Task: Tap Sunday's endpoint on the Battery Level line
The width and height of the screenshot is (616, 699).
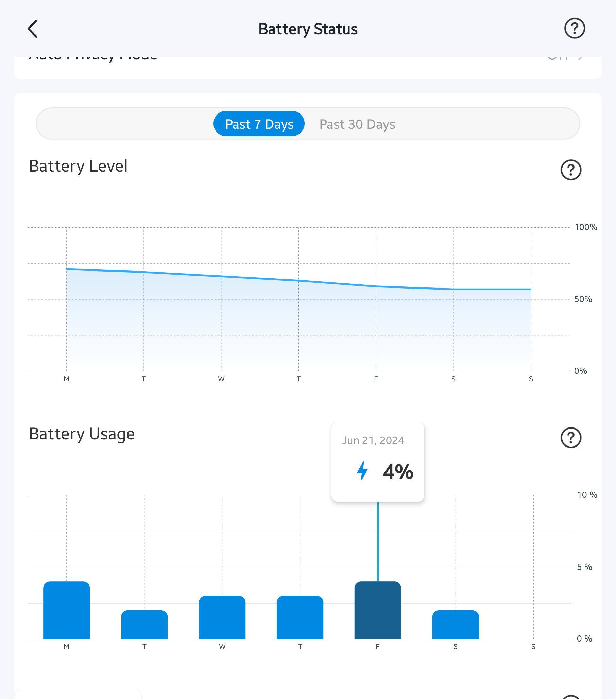Action: [x=530, y=289]
